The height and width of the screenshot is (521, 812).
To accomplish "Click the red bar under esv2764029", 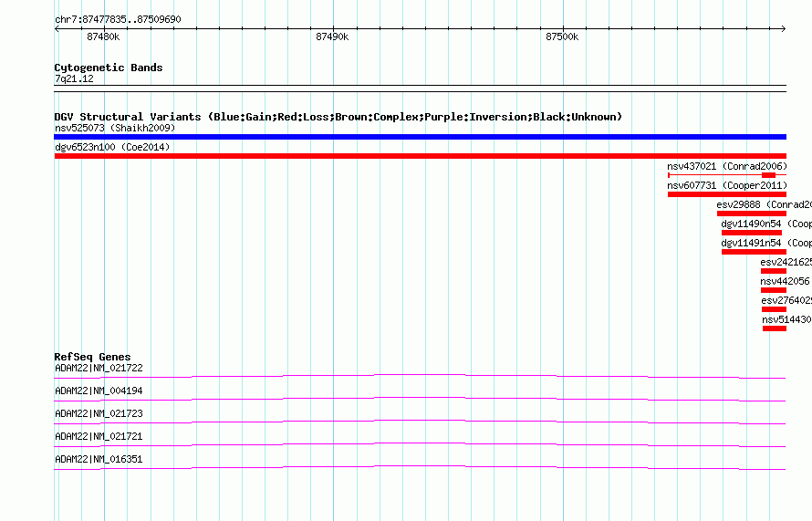I will coord(775,309).
